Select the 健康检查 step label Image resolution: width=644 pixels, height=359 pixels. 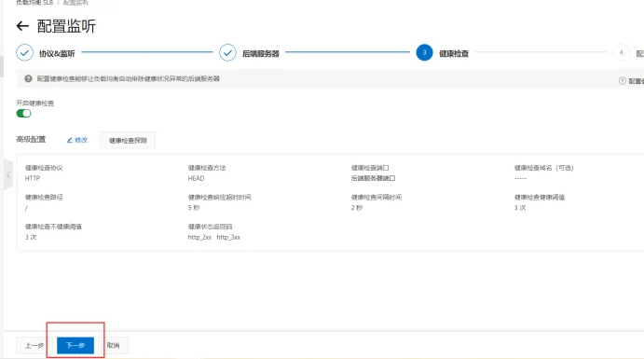pyautogui.click(x=454, y=53)
